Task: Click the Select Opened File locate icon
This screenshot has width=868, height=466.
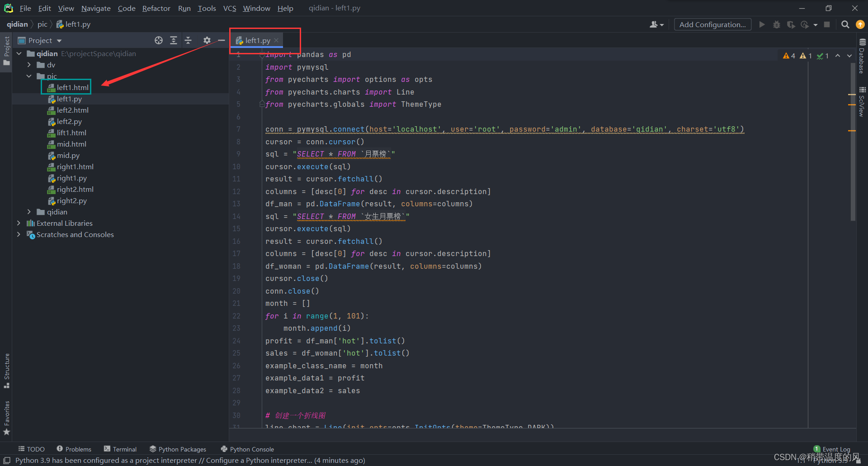Action: [159, 40]
